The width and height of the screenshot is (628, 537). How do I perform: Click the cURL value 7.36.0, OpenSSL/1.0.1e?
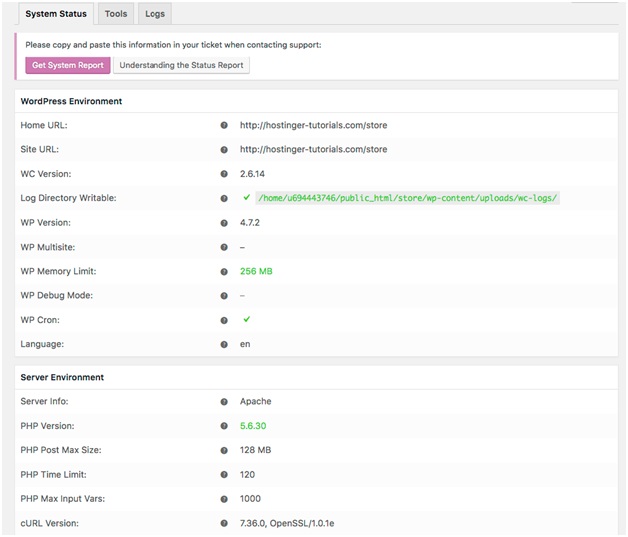pos(287,523)
